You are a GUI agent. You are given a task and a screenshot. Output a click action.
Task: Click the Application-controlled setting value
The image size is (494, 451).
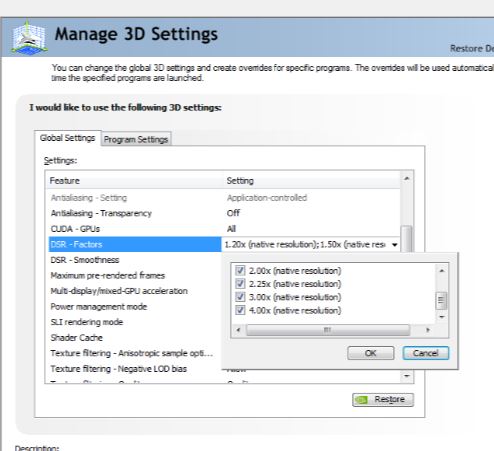(267, 198)
